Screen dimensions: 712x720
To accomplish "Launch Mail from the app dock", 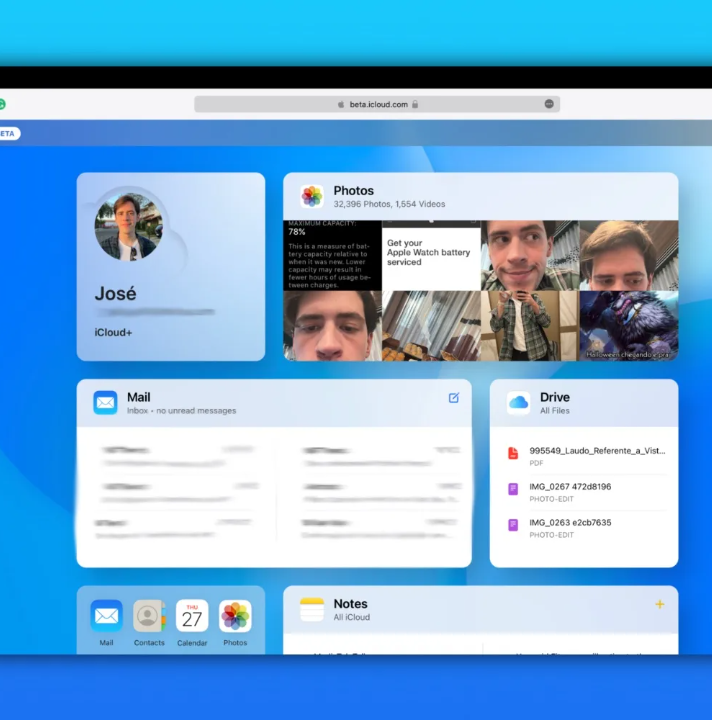I will coord(107,616).
